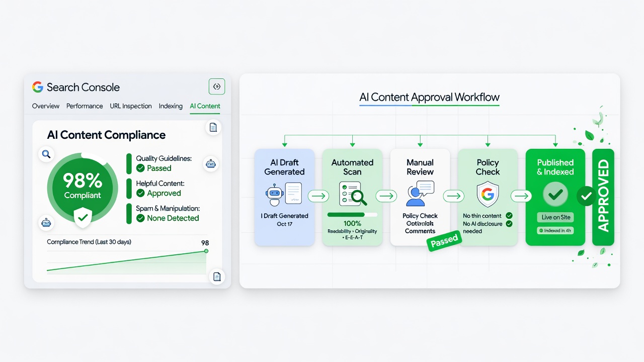Go to the Indexing tab
Image resolution: width=644 pixels, height=362 pixels.
171,106
